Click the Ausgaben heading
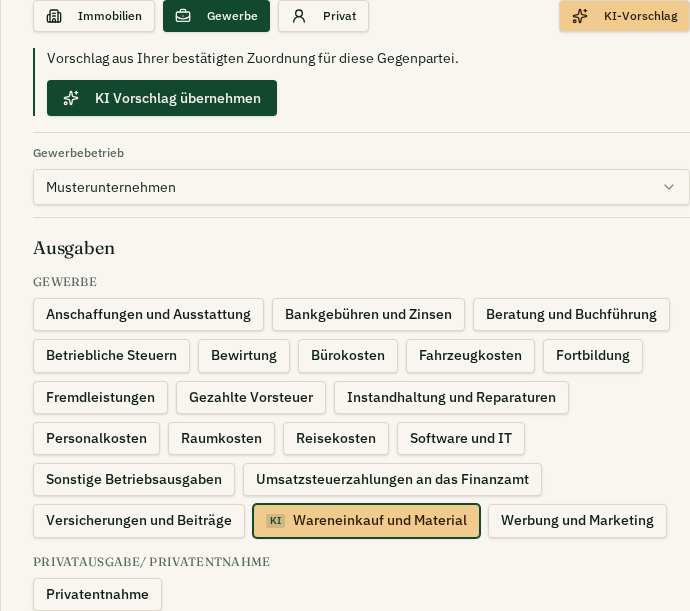Screen dimensions: 690x611 pos(74,248)
